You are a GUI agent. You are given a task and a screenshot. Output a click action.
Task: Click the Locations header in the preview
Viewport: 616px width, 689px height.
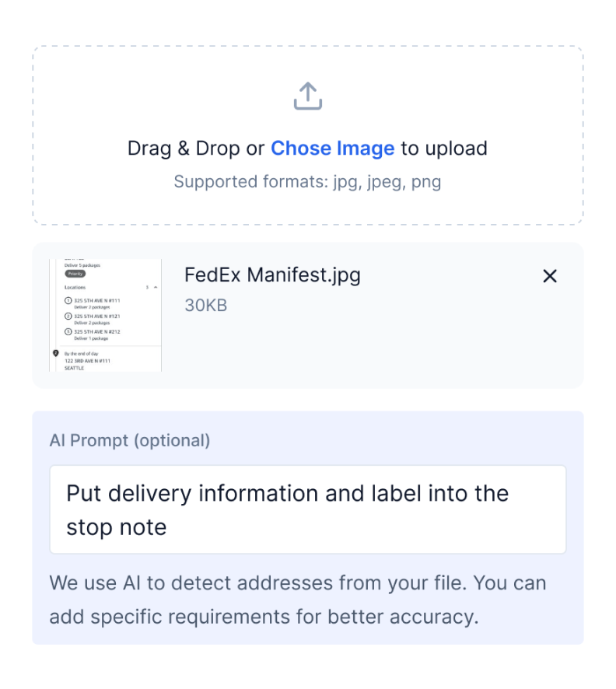[75, 288]
